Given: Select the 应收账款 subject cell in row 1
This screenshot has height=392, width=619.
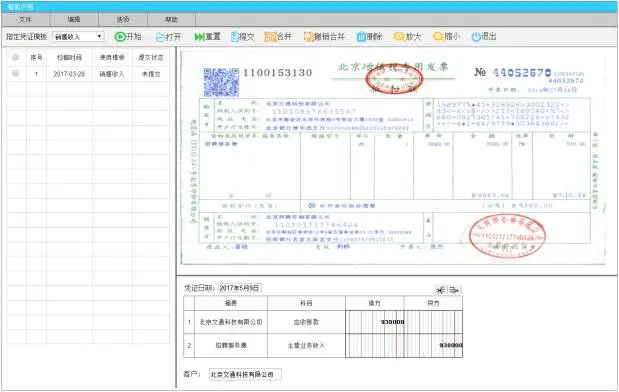Looking at the screenshot, I should pos(306,322).
